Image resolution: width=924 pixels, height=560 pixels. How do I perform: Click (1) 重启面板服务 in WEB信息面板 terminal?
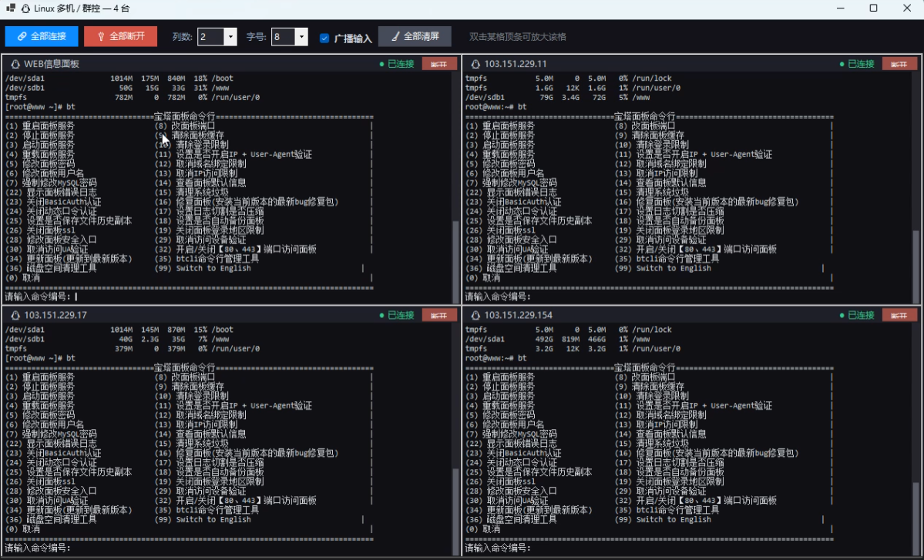tap(40, 126)
